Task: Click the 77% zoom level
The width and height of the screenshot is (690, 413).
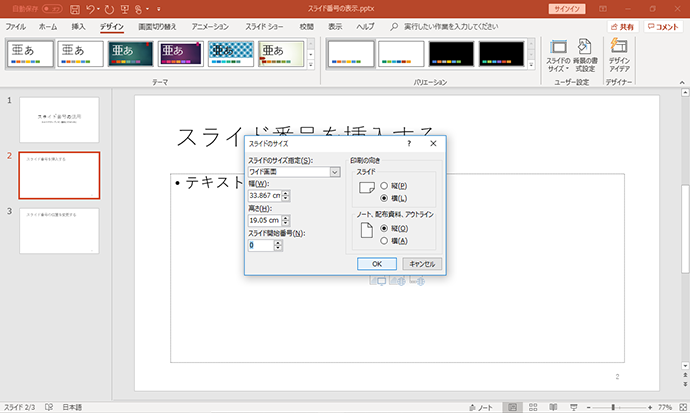Action: coord(665,407)
